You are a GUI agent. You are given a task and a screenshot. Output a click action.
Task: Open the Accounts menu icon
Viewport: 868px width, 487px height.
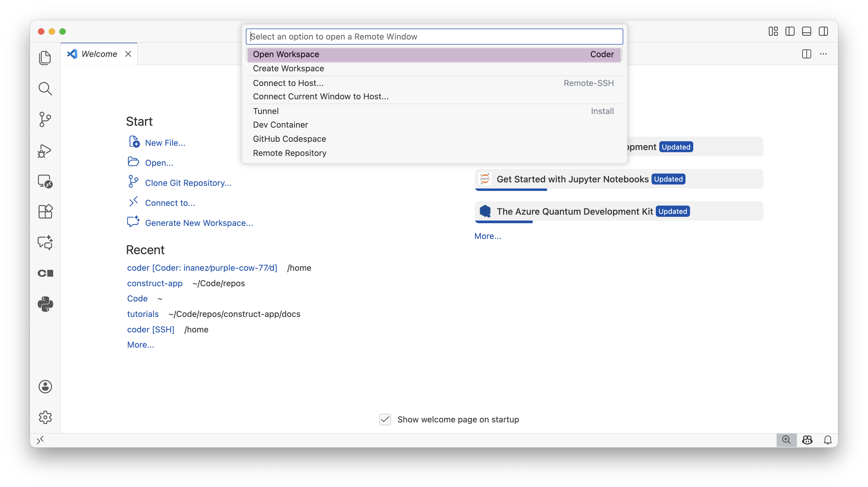[x=45, y=387]
